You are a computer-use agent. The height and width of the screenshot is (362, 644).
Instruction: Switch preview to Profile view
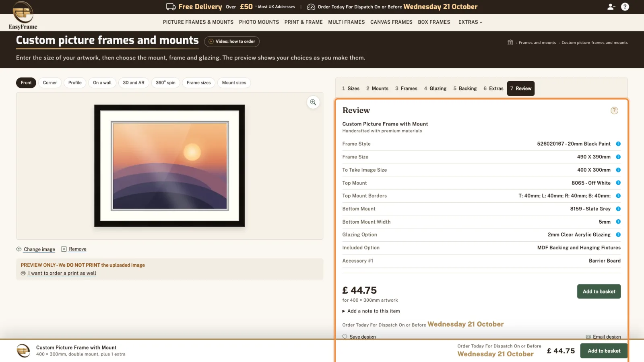(75, 83)
